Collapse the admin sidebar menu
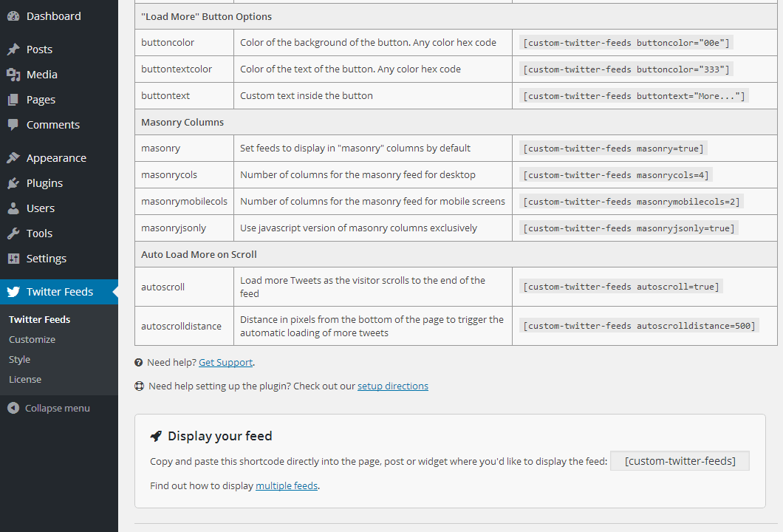The image size is (783, 532). (49, 408)
